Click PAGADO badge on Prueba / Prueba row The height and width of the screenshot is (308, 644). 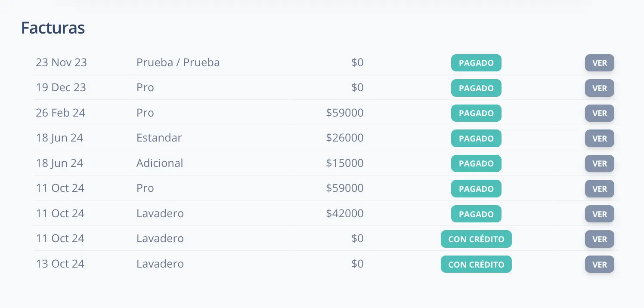tap(476, 63)
